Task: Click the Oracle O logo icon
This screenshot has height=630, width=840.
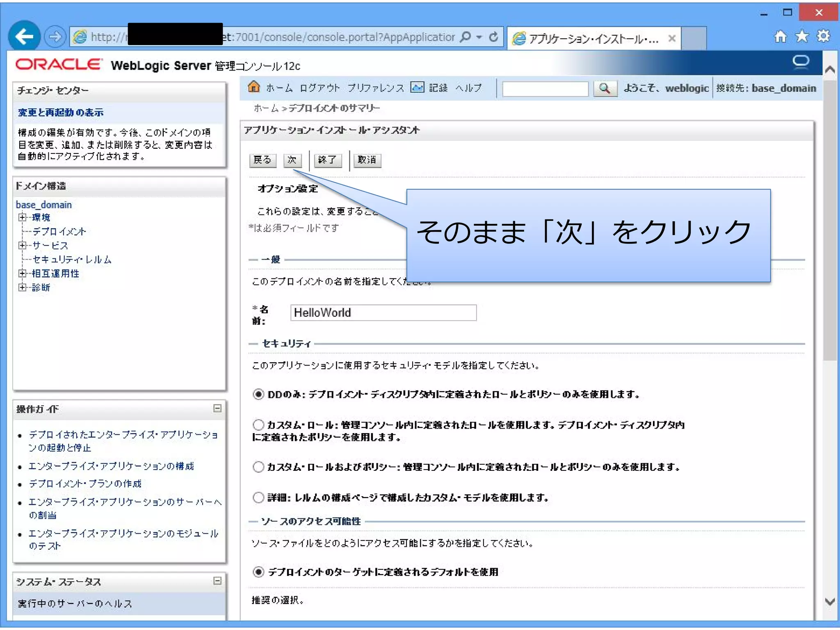Action: click(x=801, y=62)
